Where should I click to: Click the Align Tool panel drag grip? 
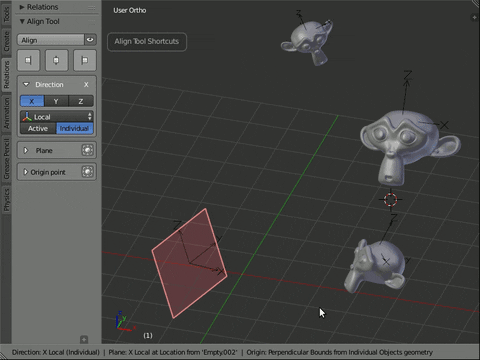(x=92, y=22)
